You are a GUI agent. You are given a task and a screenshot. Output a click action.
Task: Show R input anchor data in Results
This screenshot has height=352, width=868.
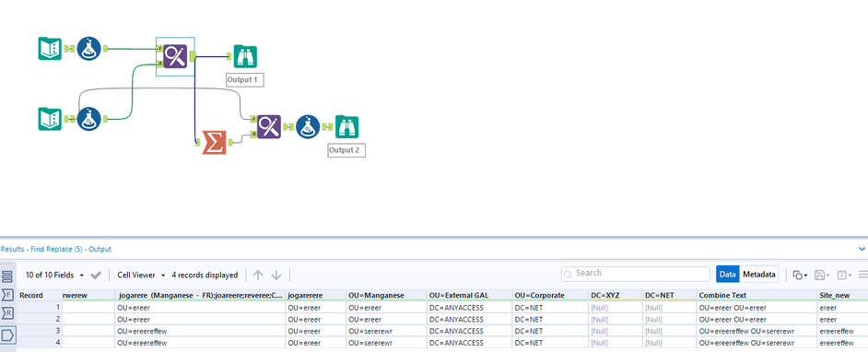7,314
